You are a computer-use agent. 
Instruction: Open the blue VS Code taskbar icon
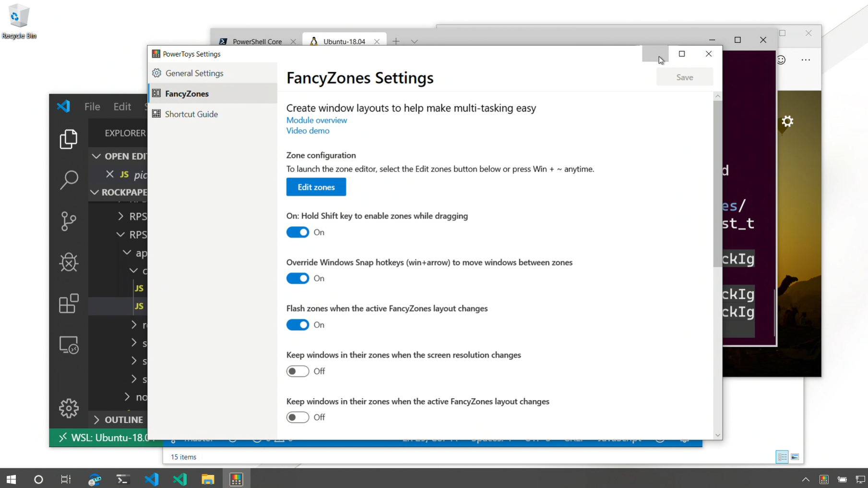click(x=151, y=479)
